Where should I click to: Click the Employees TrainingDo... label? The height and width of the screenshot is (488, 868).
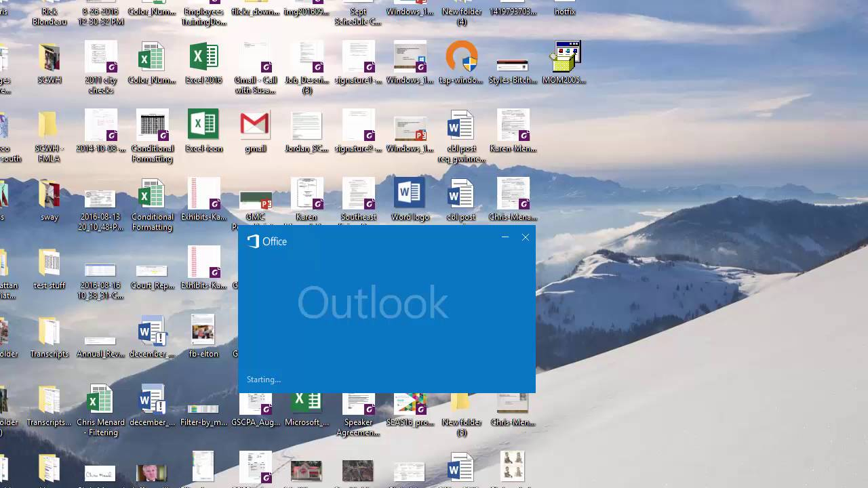click(x=203, y=16)
